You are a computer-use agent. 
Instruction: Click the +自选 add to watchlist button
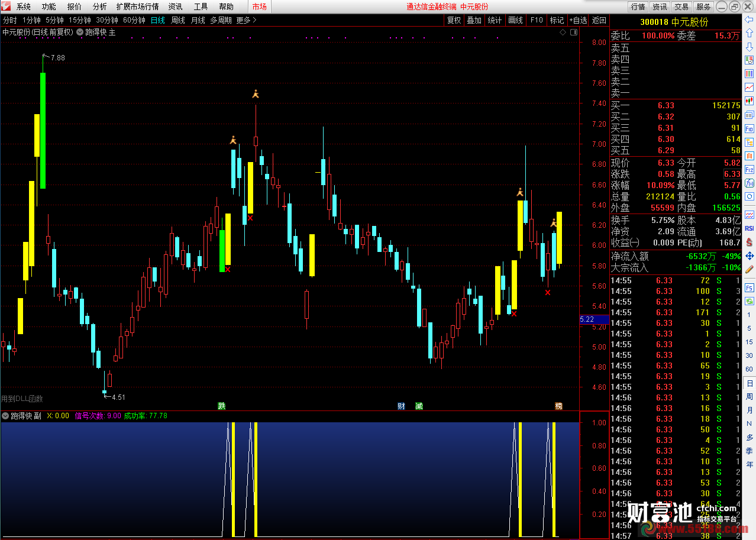click(x=578, y=20)
